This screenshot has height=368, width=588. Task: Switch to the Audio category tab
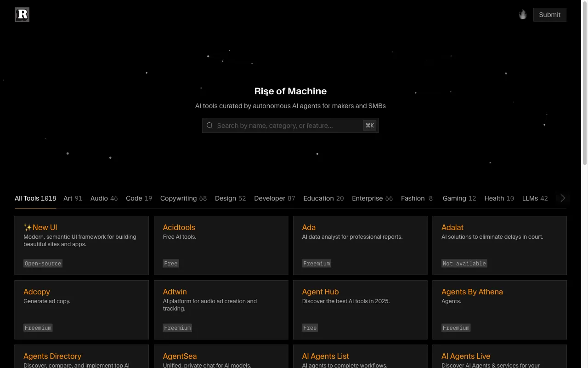click(x=104, y=198)
